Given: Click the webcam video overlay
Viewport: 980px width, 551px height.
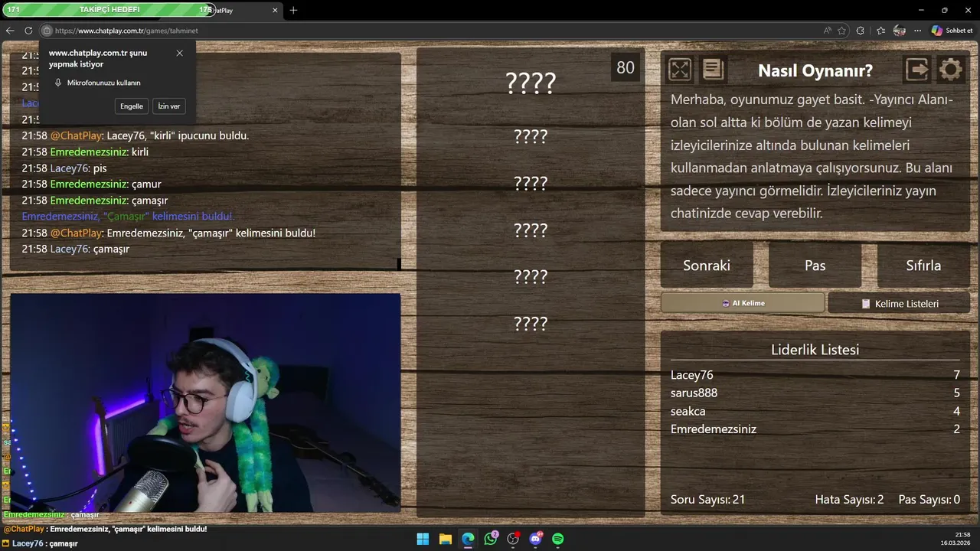Looking at the screenshot, I should point(205,403).
